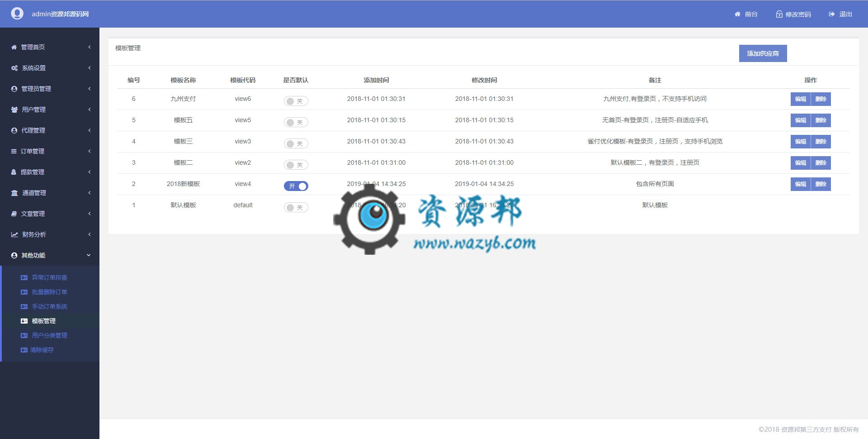Click the card icon beside 清除缓存
The image size is (868, 439).
pyautogui.click(x=24, y=350)
